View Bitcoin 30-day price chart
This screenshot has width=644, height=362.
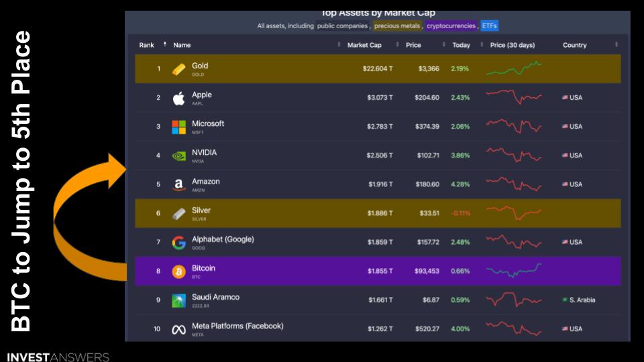click(513, 270)
